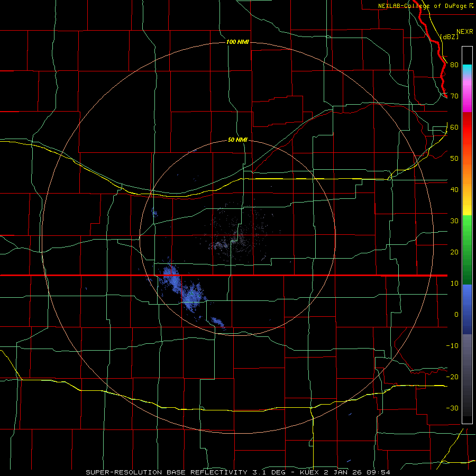Click the -10 value on reflectivity scale
The height and width of the screenshot is (476, 476).
452,346
